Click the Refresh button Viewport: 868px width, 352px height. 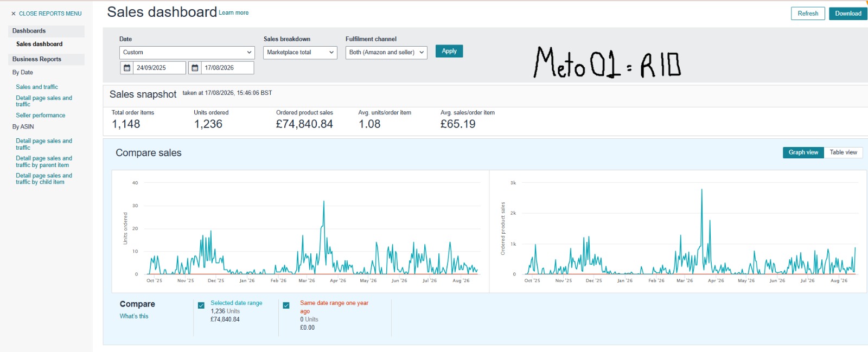808,14
